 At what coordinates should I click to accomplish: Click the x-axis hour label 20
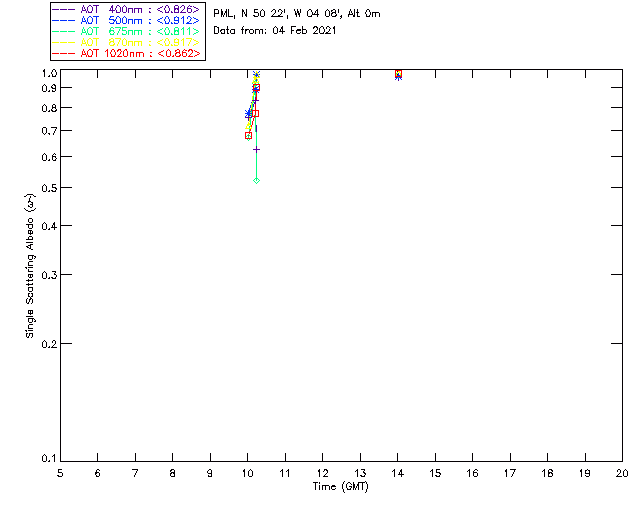tap(622, 473)
